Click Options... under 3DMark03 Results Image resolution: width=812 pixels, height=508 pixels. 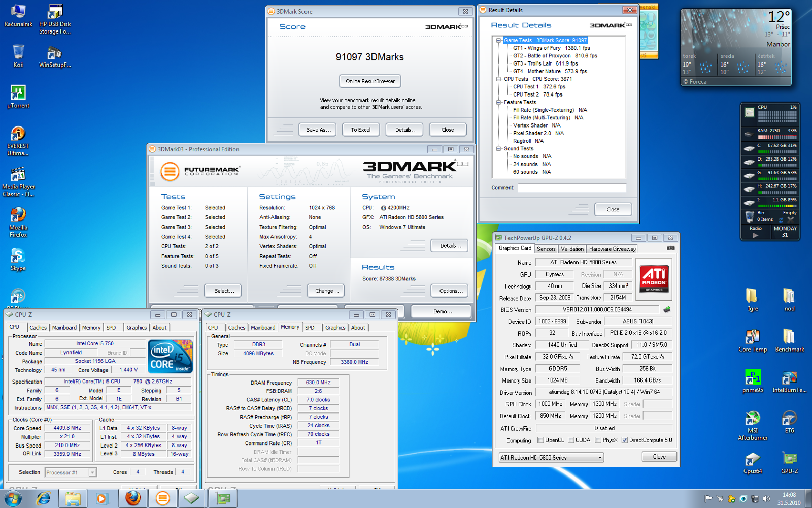pyautogui.click(x=450, y=291)
